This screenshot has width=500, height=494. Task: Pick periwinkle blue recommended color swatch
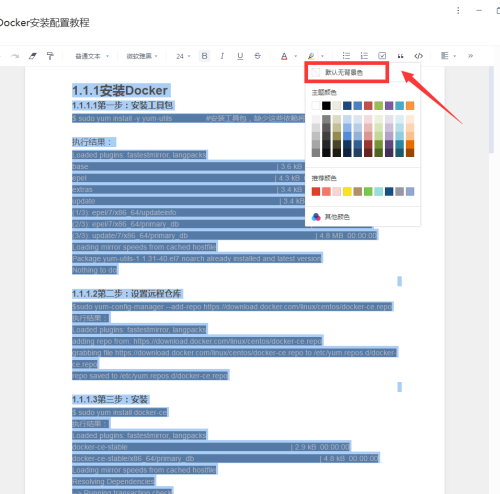click(410, 191)
